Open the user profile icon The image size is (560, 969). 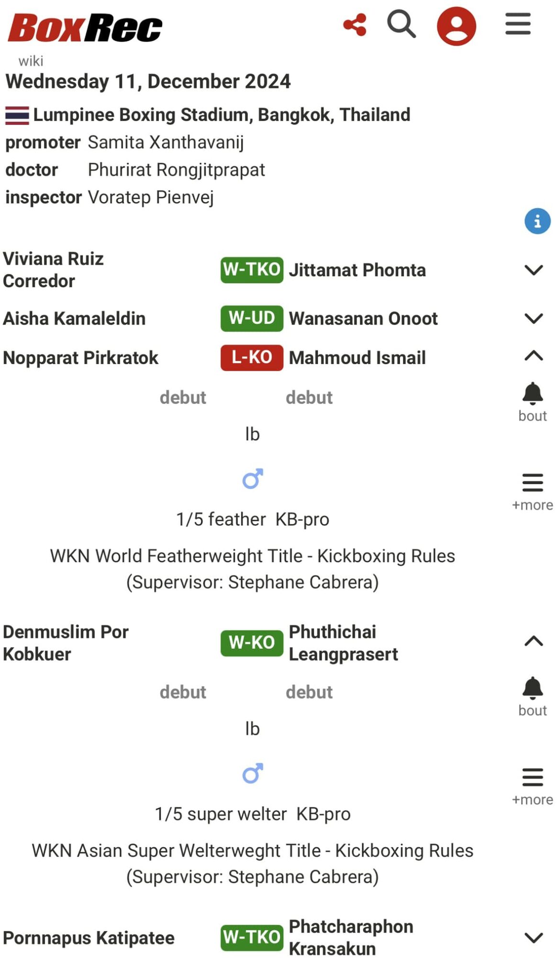coord(456,26)
